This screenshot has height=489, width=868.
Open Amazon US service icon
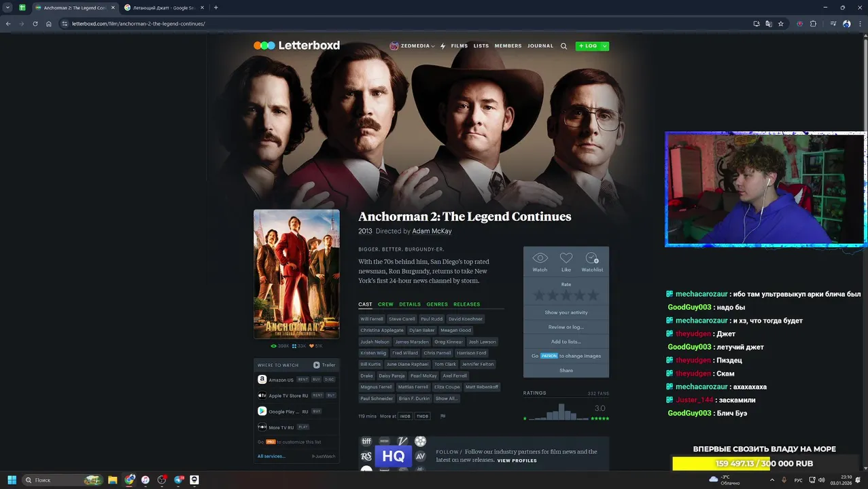pyautogui.click(x=262, y=380)
